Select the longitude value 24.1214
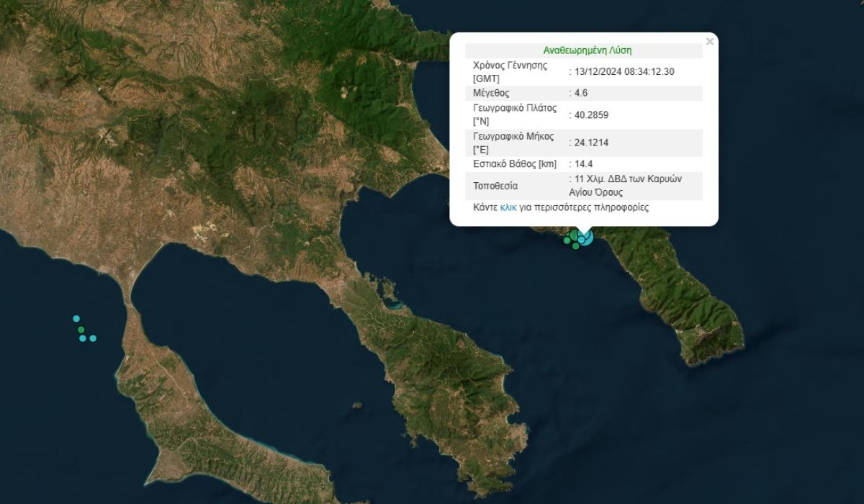Screen dimensions: 864x504 [x=591, y=143]
